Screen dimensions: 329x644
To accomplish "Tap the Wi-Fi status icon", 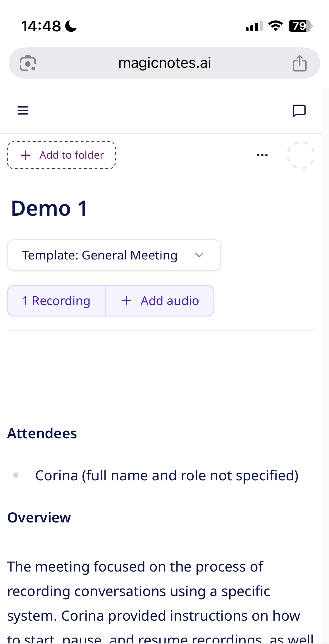I will click(x=275, y=26).
